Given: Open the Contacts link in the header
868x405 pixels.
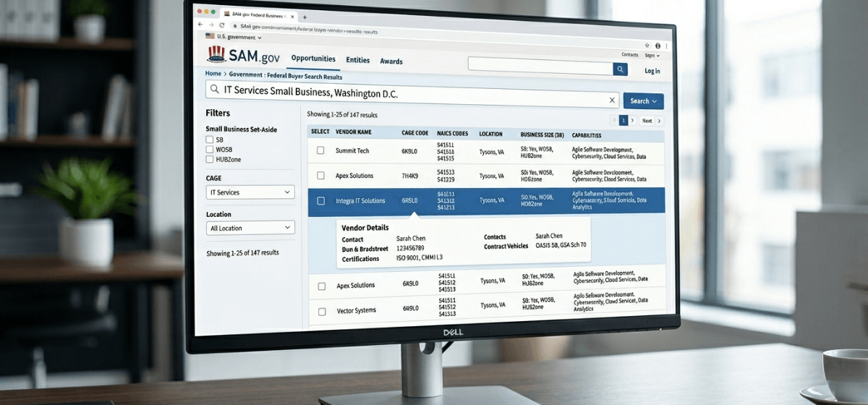Looking at the screenshot, I should [629, 55].
